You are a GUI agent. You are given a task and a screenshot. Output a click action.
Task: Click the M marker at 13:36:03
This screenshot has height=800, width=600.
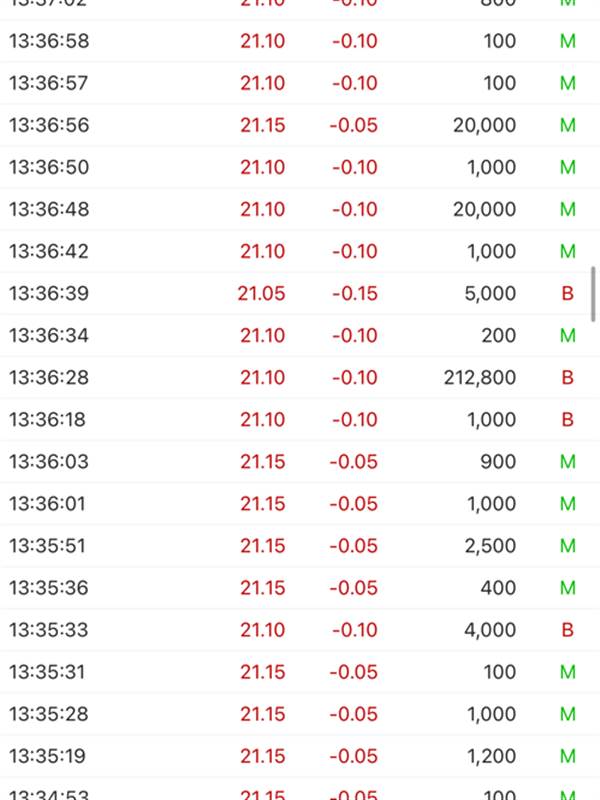tap(568, 462)
